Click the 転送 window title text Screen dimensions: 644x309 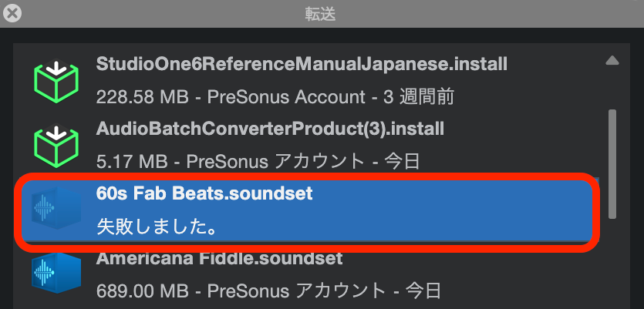(x=320, y=14)
